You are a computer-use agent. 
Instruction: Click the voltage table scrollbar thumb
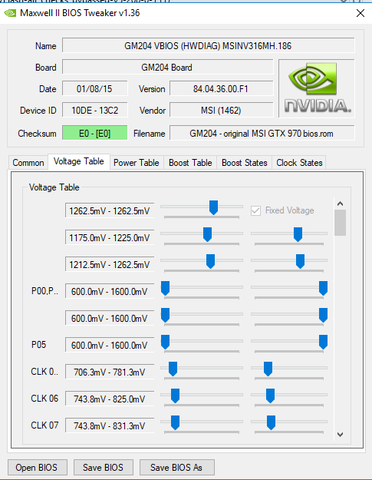(x=340, y=223)
